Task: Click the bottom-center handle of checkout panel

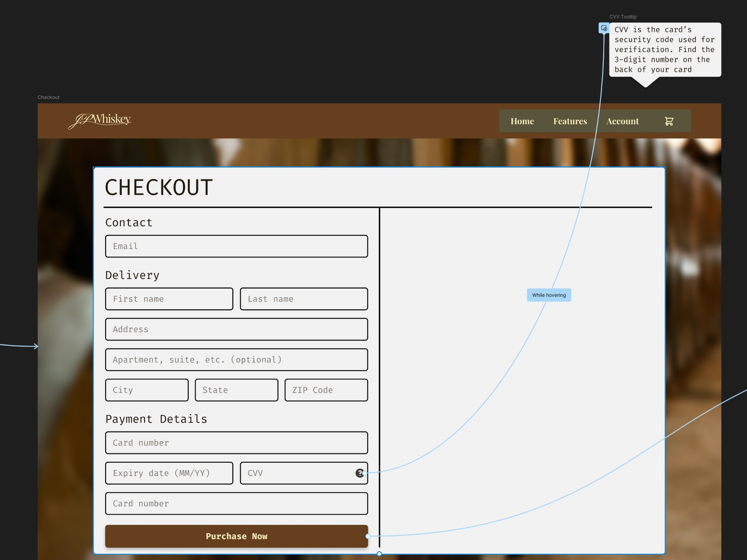Action: point(379,554)
